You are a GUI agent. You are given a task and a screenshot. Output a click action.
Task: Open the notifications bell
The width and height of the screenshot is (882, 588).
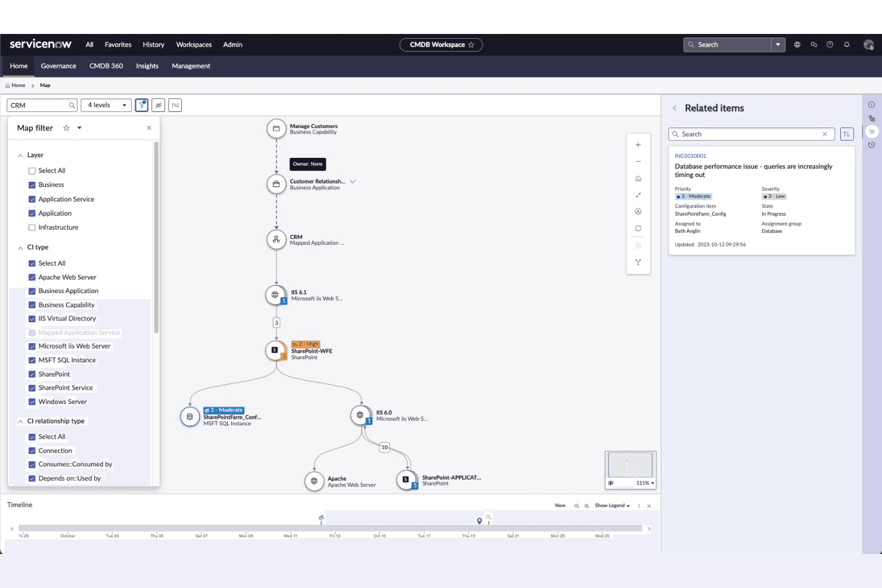pos(846,45)
